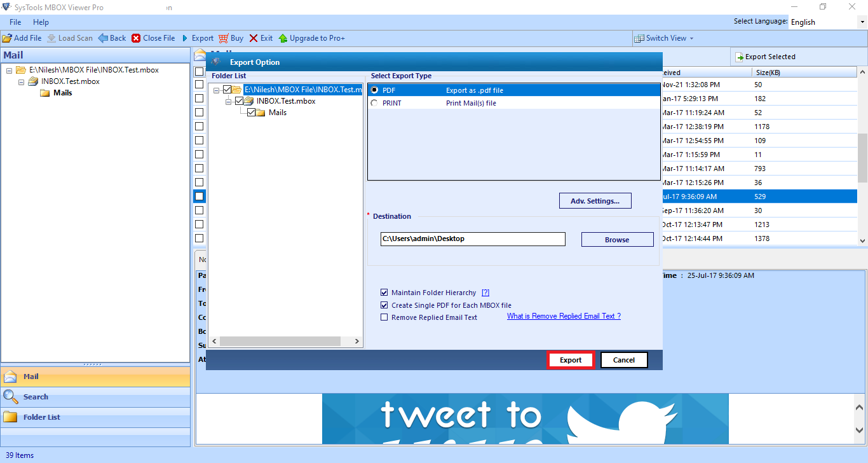Open Adv. Settings button
The width and height of the screenshot is (868, 463).
pos(595,201)
